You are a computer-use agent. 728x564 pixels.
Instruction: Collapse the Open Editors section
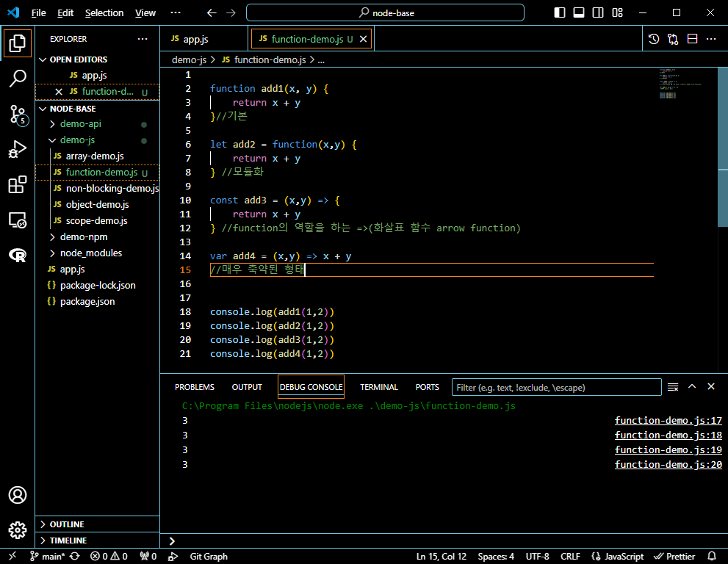coord(97,59)
